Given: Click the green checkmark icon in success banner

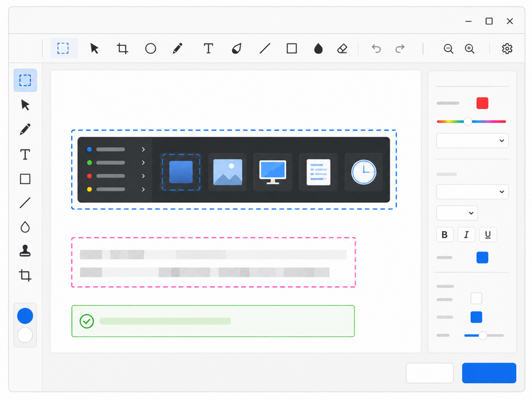Looking at the screenshot, I should click(86, 321).
